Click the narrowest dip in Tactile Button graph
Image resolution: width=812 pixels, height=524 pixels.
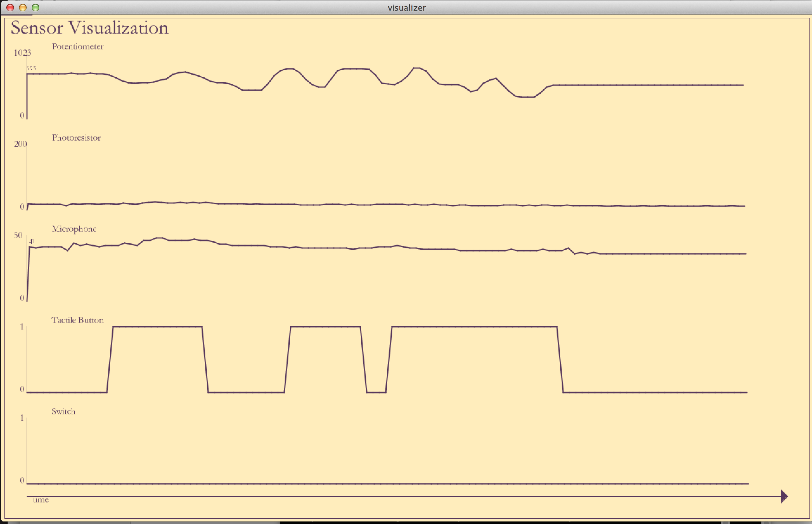click(376, 392)
